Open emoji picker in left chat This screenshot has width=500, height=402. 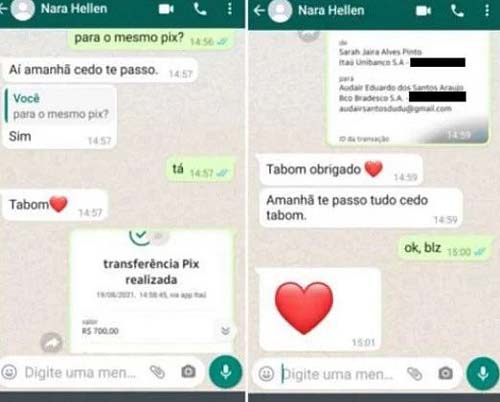pyautogui.click(x=9, y=371)
